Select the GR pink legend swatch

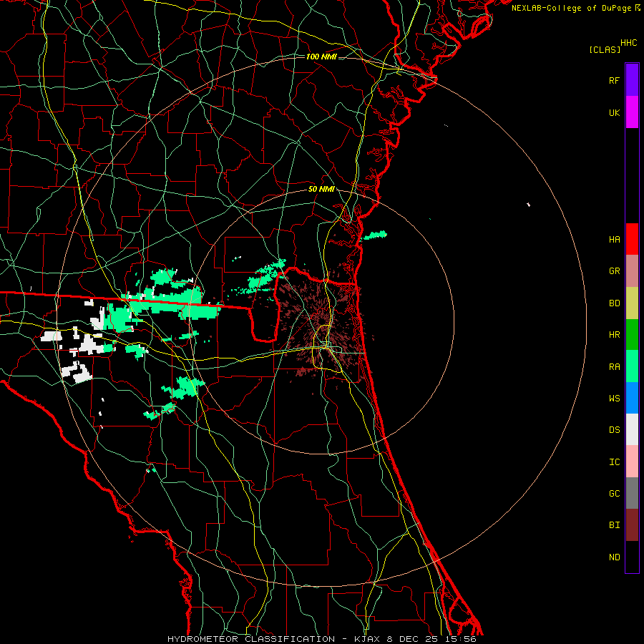pos(632,271)
